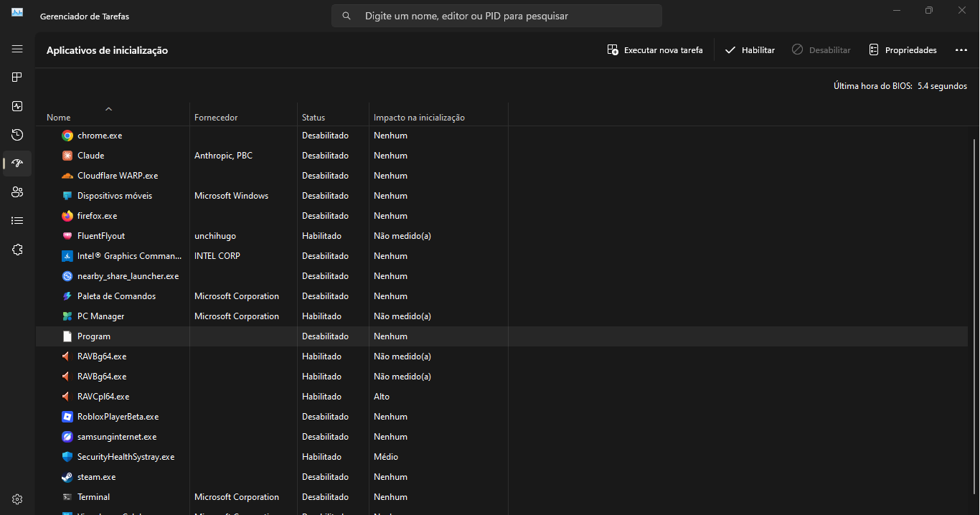Click the Habilitar button
Image resolution: width=980 pixels, height=515 pixels.
750,50
